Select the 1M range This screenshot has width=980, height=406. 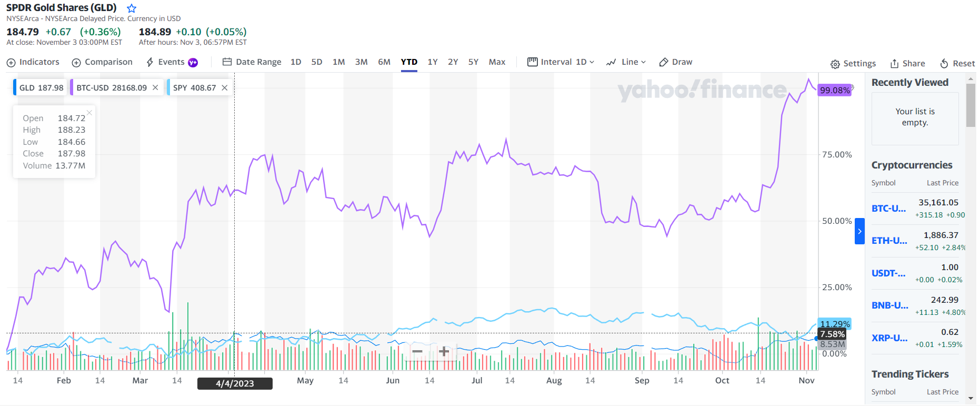339,62
